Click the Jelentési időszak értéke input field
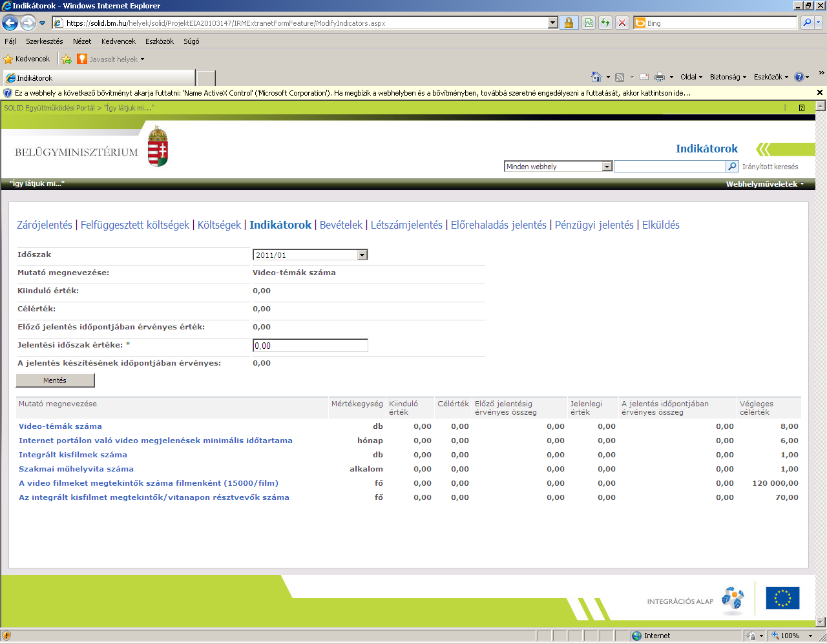The width and height of the screenshot is (827, 644). (x=310, y=346)
